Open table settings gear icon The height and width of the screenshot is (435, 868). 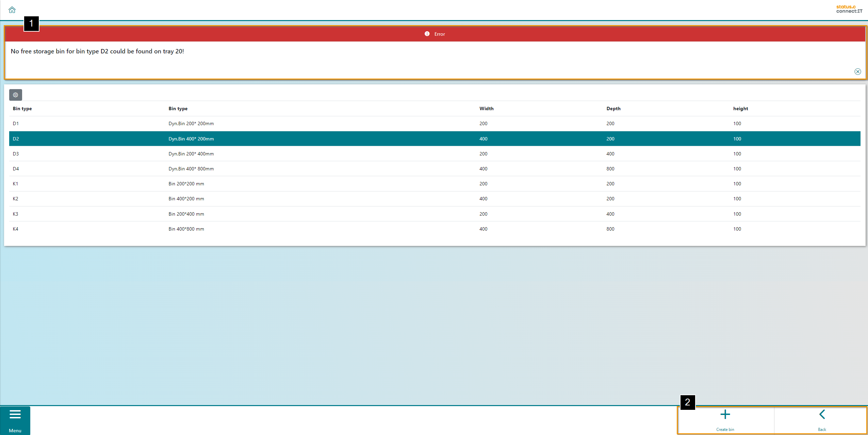tap(16, 95)
